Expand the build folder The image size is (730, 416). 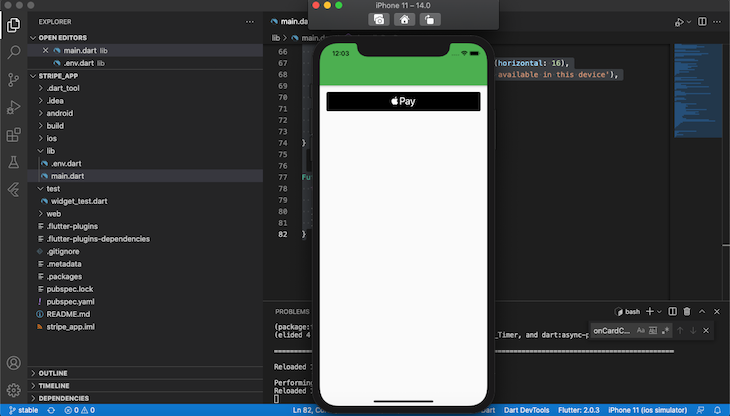coord(55,126)
